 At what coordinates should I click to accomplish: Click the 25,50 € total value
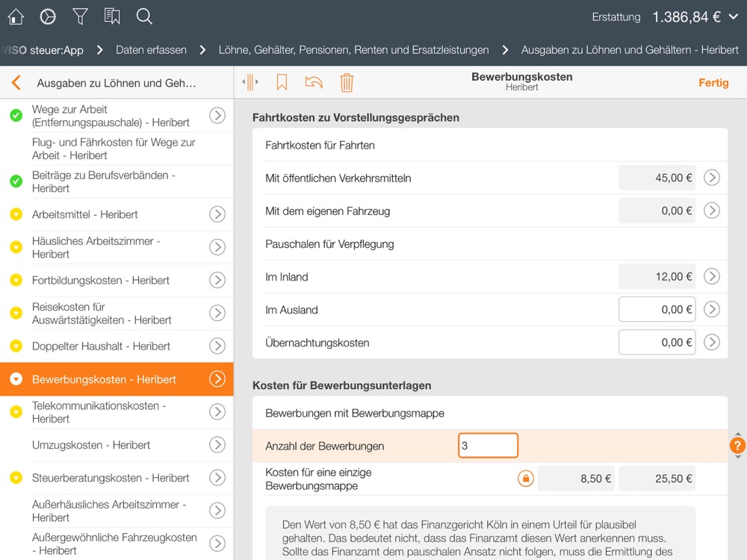pyautogui.click(x=657, y=479)
